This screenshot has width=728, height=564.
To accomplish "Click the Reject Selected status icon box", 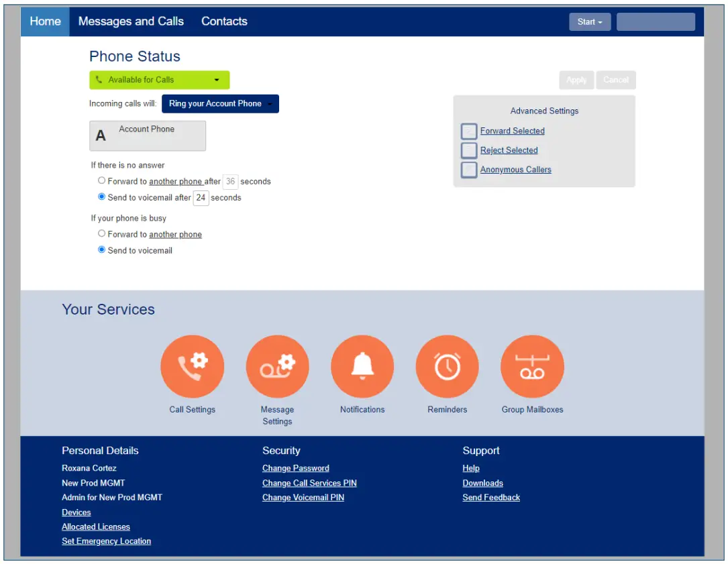I will coord(469,150).
